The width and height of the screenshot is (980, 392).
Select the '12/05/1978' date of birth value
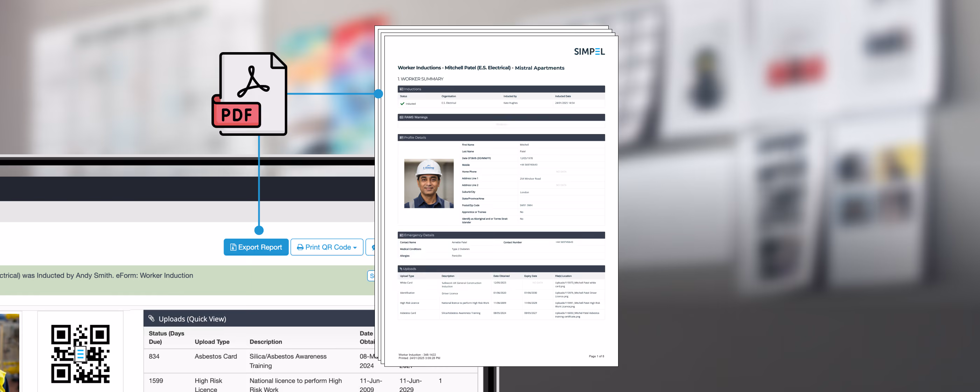526,158
